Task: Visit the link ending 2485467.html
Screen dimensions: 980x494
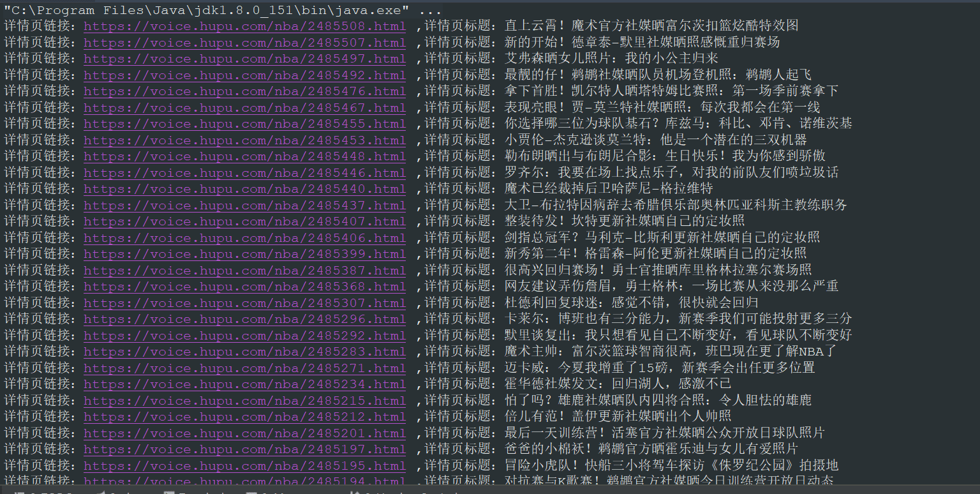Action: tap(245, 108)
